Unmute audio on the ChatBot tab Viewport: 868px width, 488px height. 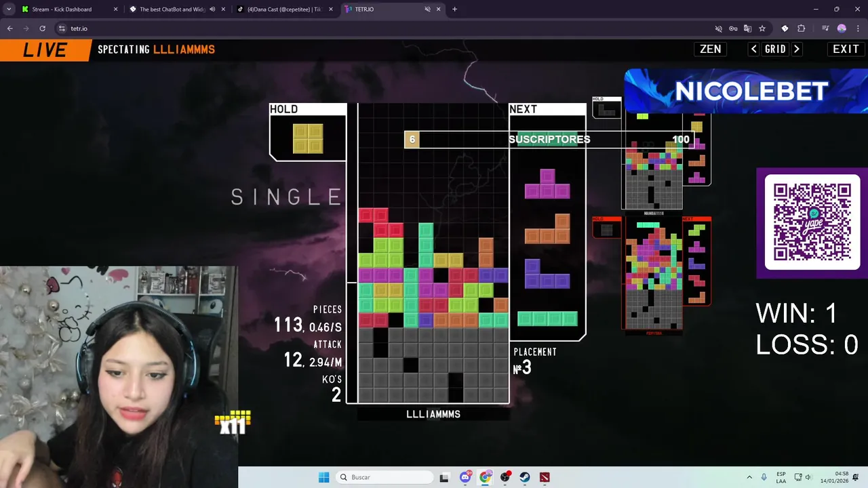click(x=213, y=9)
